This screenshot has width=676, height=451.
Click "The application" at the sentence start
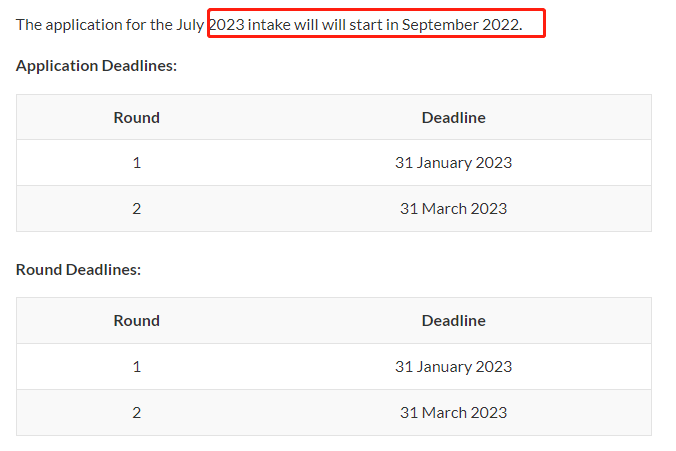(x=63, y=24)
